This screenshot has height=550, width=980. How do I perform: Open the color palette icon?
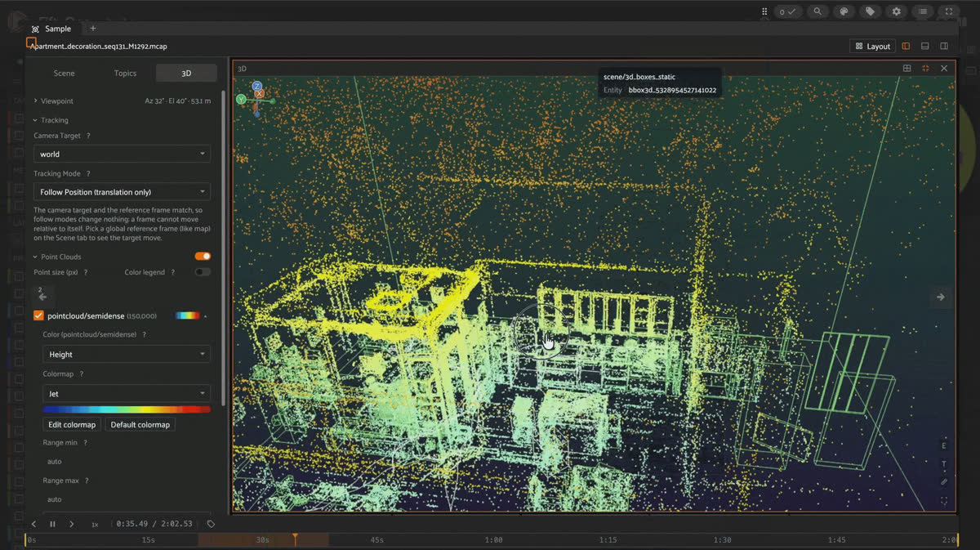[844, 11]
